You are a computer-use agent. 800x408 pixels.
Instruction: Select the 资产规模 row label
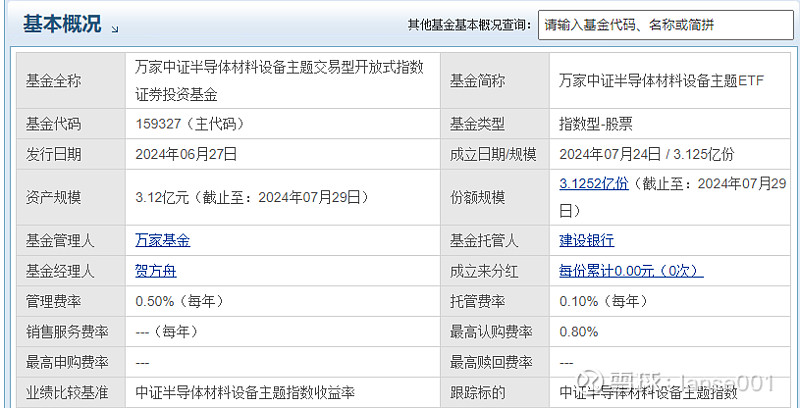coord(54,197)
